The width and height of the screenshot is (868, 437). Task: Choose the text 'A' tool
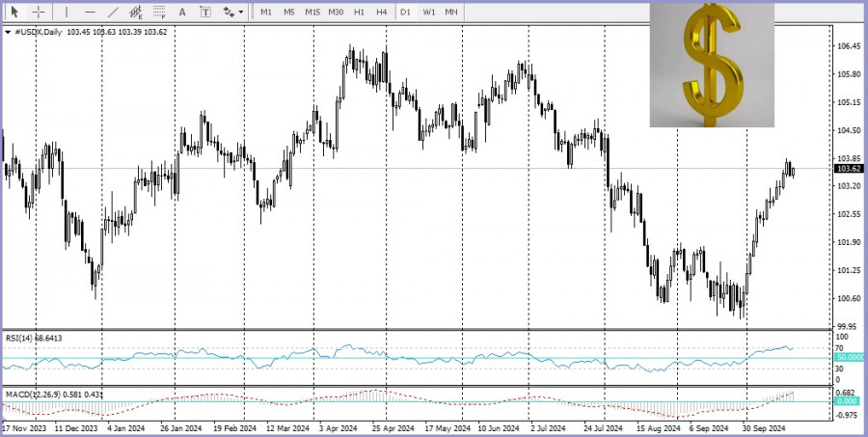coord(182,12)
